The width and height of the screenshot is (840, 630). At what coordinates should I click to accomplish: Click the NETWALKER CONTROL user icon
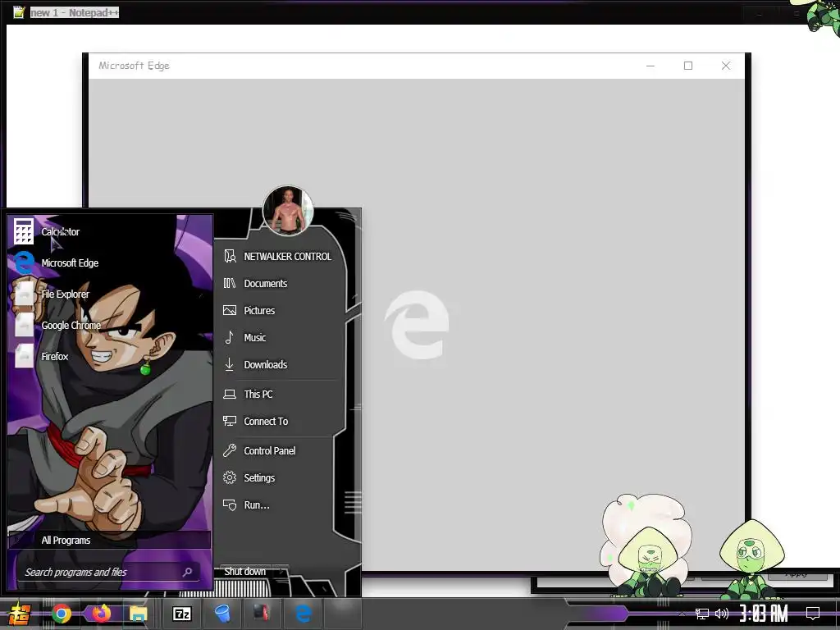[230, 257]
